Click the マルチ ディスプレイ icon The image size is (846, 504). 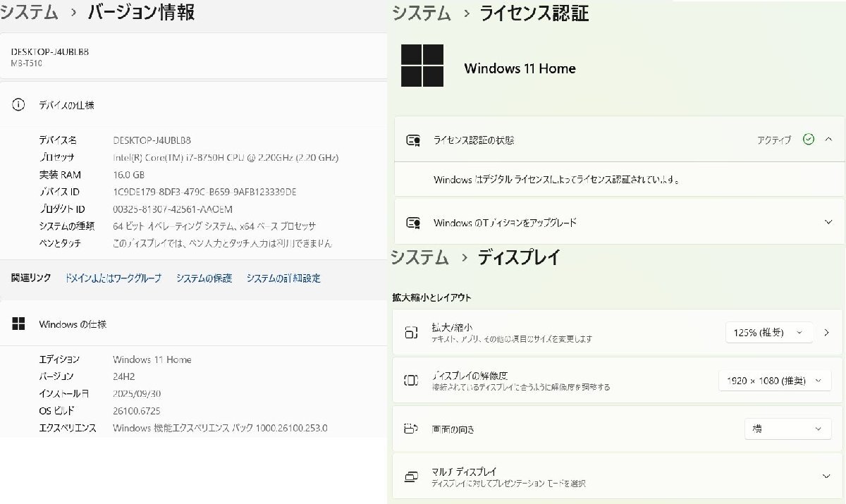(411, 477)
